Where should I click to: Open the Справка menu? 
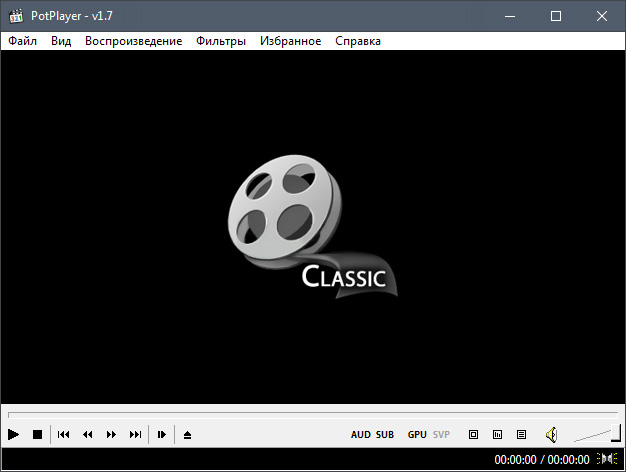[x=358, y=41]
